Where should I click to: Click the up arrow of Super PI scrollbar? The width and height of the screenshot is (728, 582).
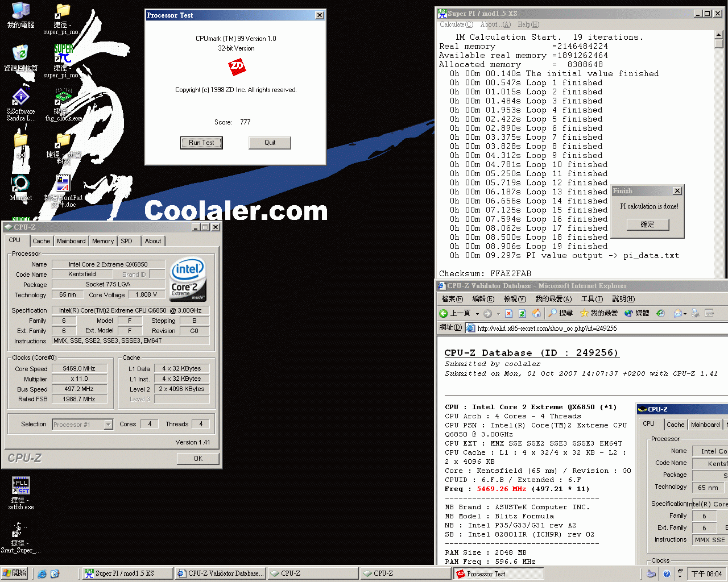pos(718,35)
